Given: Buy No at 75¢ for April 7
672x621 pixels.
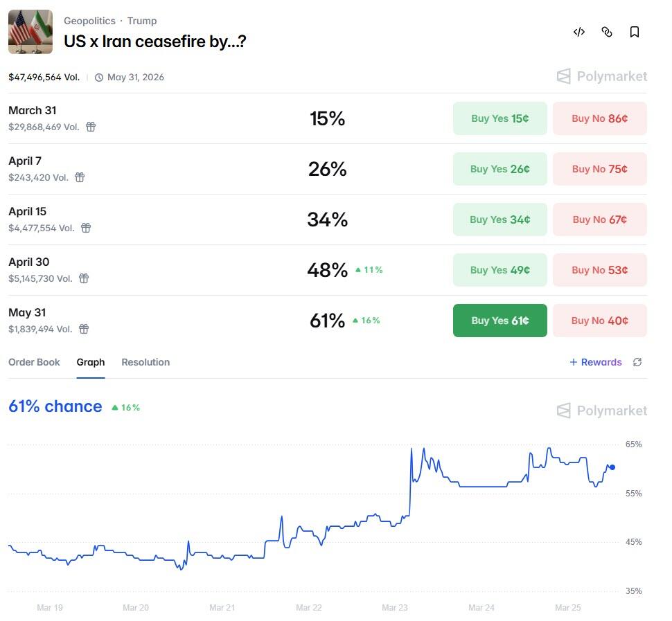Looking at the screenshot, I should pyautogui.click(x=599, y=169).
